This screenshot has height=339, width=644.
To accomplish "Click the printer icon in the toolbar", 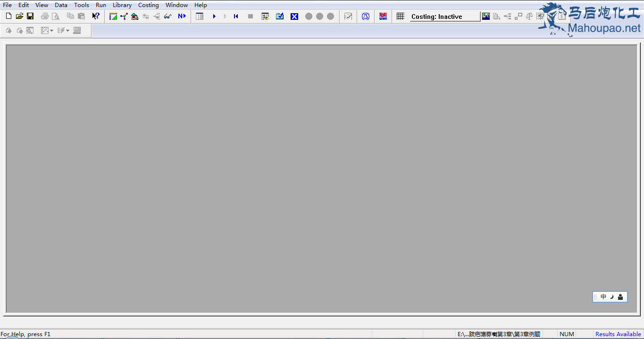I will pos(45,16).
